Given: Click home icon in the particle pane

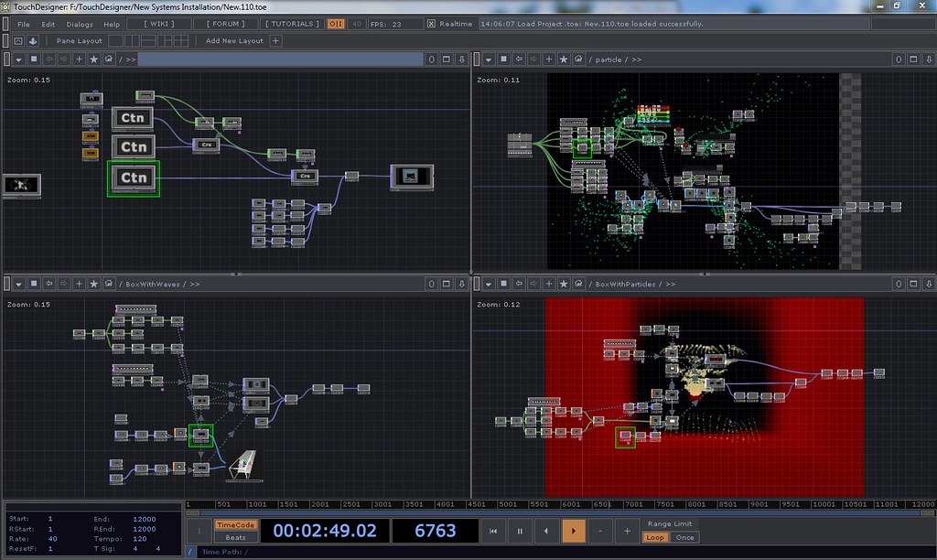Looking at the screenshot, I should [578, 59].
